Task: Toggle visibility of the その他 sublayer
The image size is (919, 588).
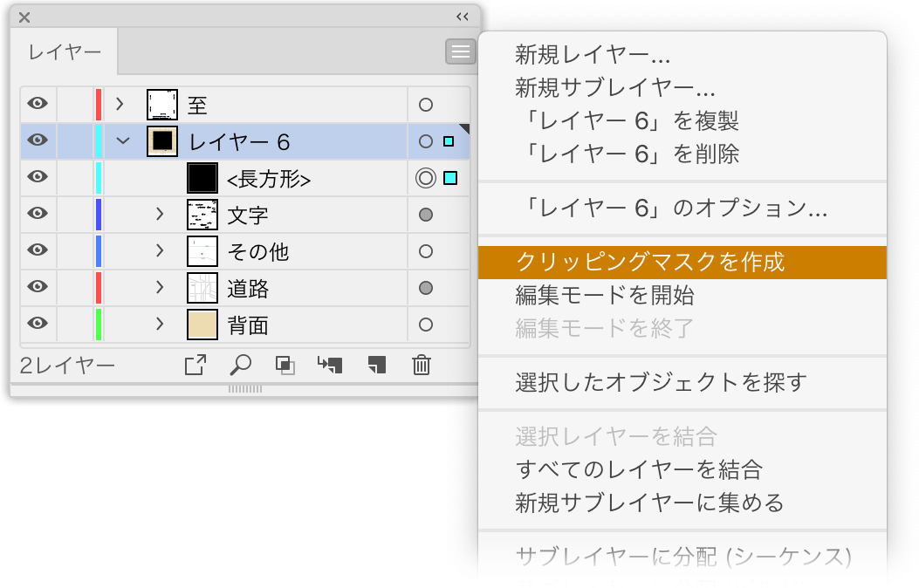Action: (38, 250)
